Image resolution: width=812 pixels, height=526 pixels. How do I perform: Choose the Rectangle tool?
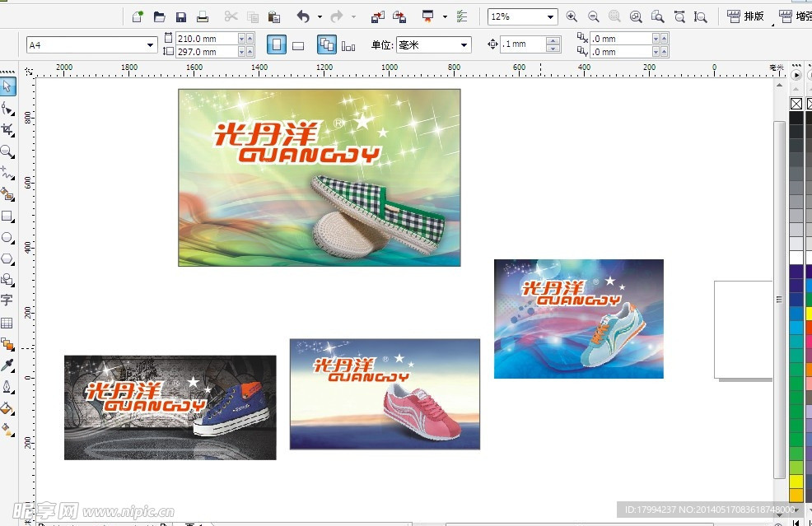pyautogui.click(x=7, y=216)
